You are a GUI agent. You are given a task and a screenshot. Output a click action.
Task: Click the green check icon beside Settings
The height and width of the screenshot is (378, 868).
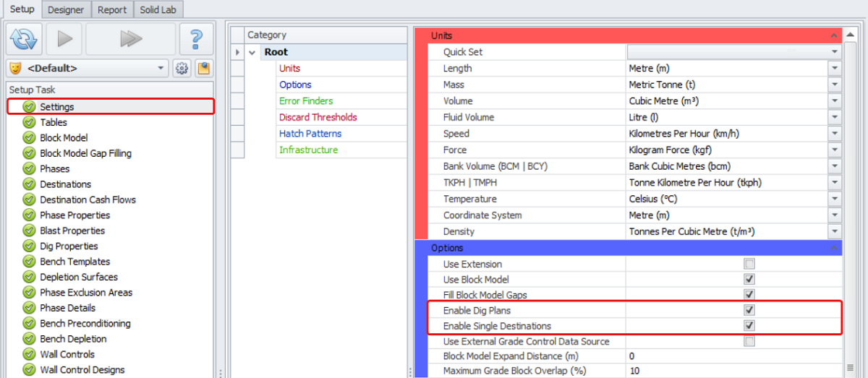(29, 107)
